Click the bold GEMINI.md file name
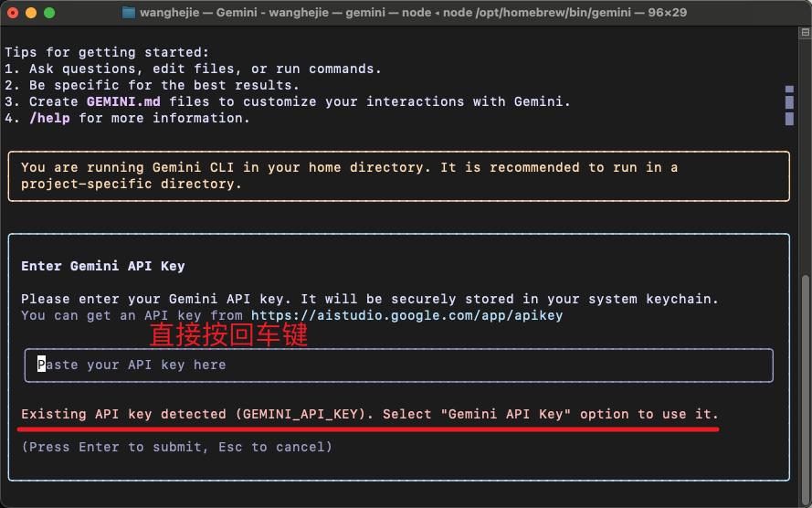The width and height of the screenshot is (812, 508). (x=123, y=101)
